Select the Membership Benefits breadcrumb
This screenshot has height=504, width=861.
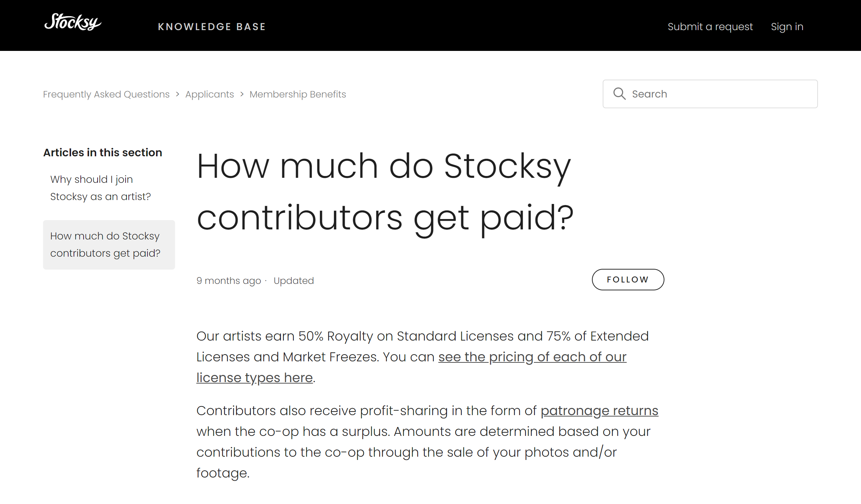click(x=297, y=94)
